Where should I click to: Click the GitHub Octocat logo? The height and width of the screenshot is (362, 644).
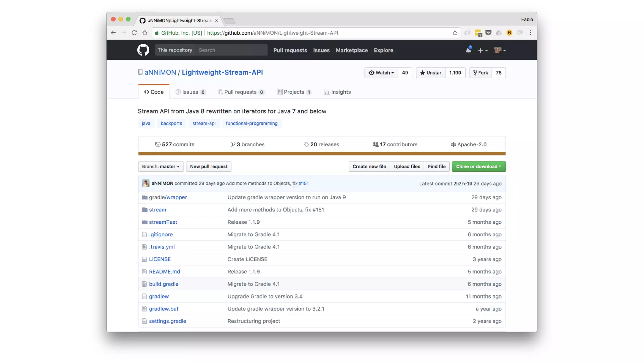tap(143, 50)
